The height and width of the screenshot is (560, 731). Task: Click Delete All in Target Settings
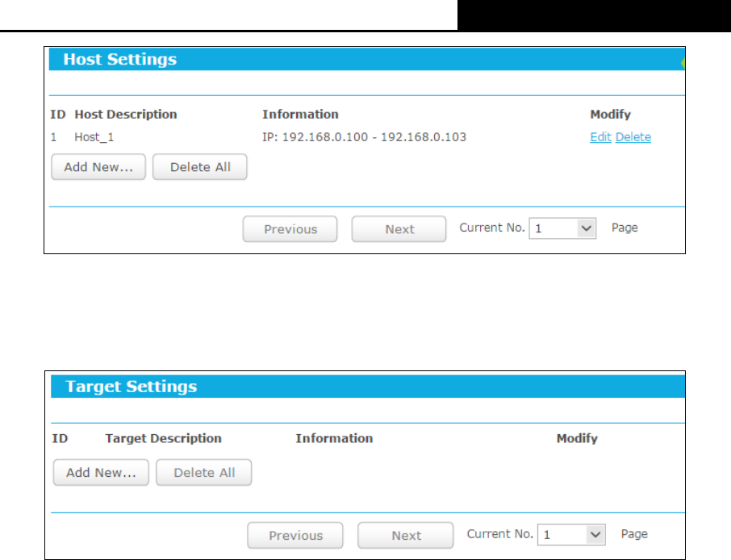point(204,472)
